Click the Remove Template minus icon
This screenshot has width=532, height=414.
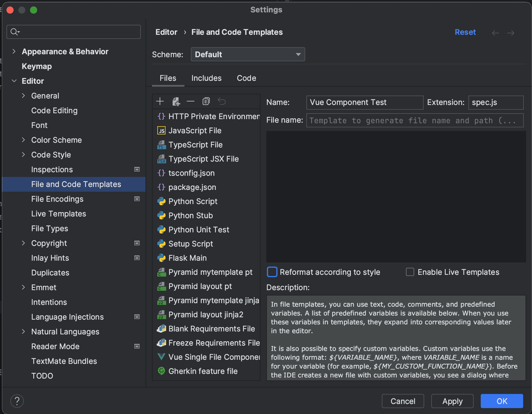point(191,101)
